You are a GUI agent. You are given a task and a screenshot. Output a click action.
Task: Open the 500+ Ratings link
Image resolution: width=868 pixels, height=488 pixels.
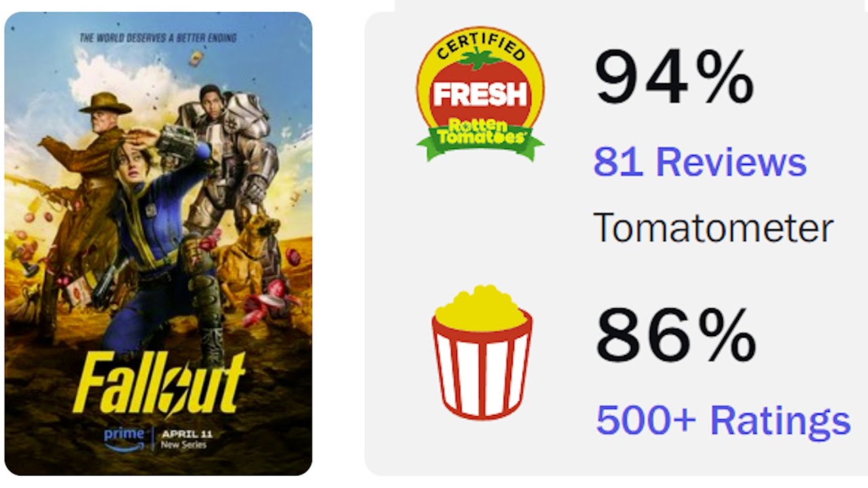click(723, 420)
